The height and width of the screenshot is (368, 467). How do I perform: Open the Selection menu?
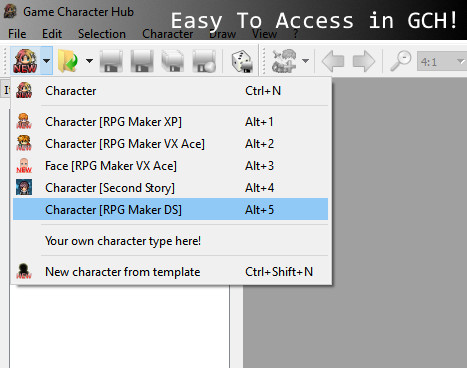(x=102, y=34)
